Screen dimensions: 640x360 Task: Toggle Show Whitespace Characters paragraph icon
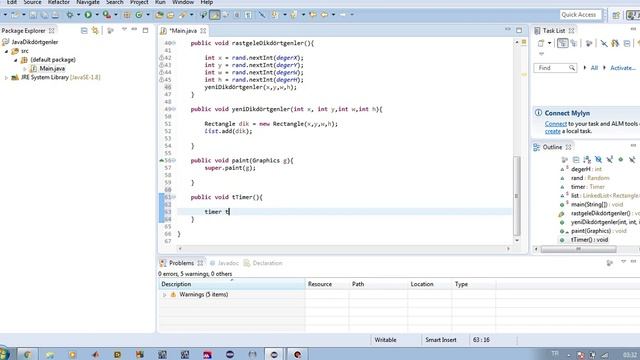249,15
